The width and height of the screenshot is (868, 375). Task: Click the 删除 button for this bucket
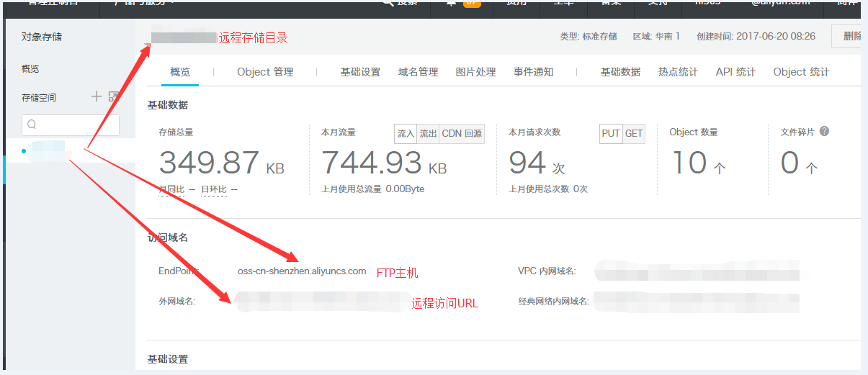click(850, 36)
